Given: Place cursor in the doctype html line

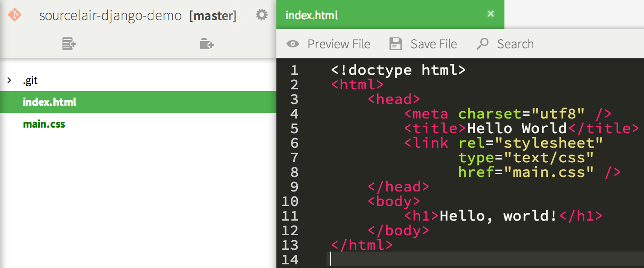Looking at the screenshot, I should point(398,70).
